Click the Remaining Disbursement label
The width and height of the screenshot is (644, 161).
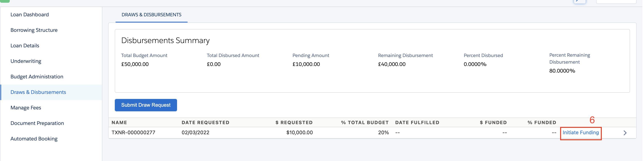click(x=405, y=55)
